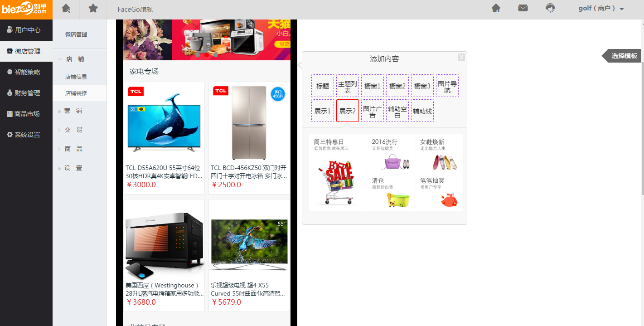Click the star favorites icon
This screenshot has width=644, height=326.
(93, 9)
